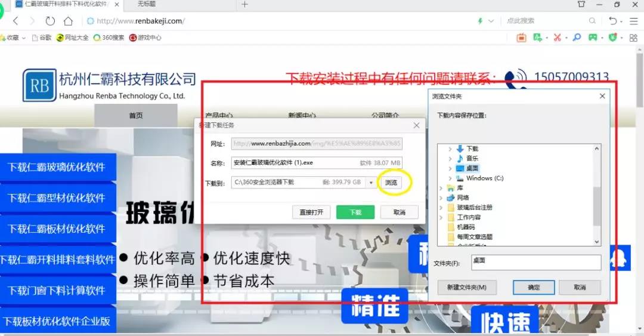Click the skin shirt icon in title bar
This screenshot has width=644, height=336.
[x=581, y=4]
